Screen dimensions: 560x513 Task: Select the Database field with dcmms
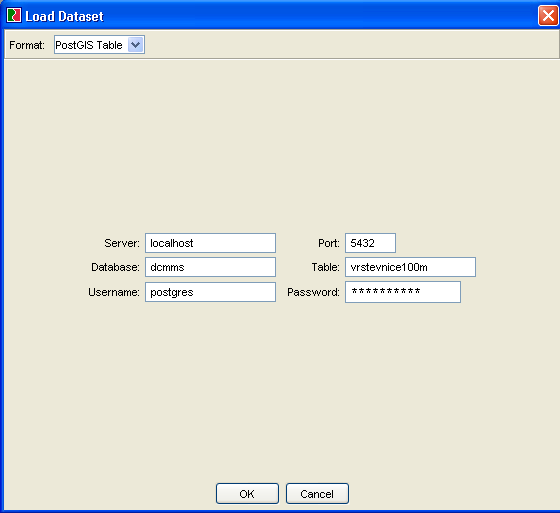[210, 267]
